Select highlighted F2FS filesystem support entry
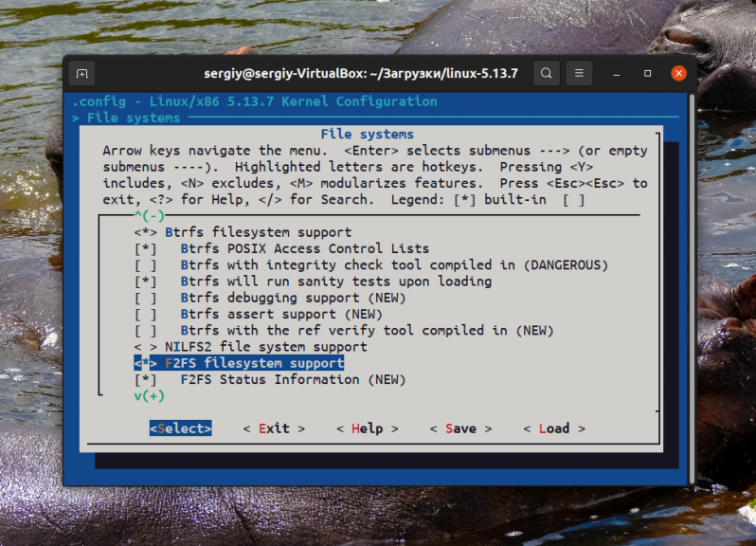The image size is (756, 546). click(x=239, y=363)
